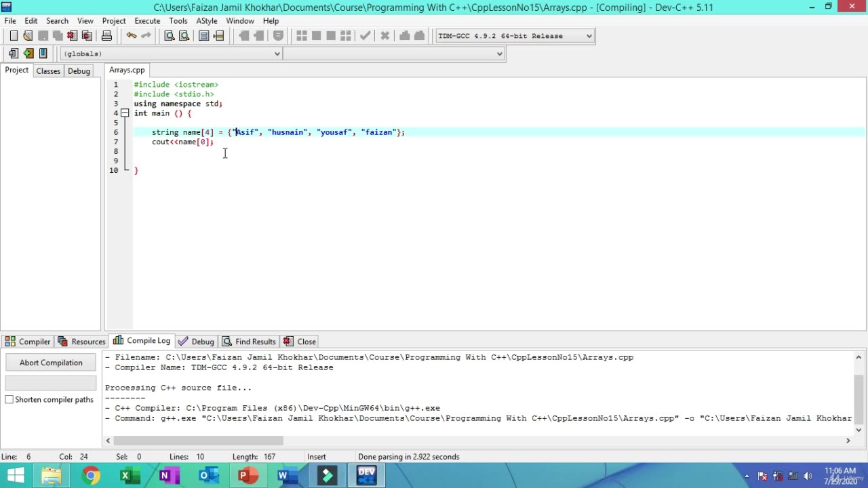
Task: Click the "cout<<name[0];" code line
Action: pyautogui.click(x=182, y=142)
